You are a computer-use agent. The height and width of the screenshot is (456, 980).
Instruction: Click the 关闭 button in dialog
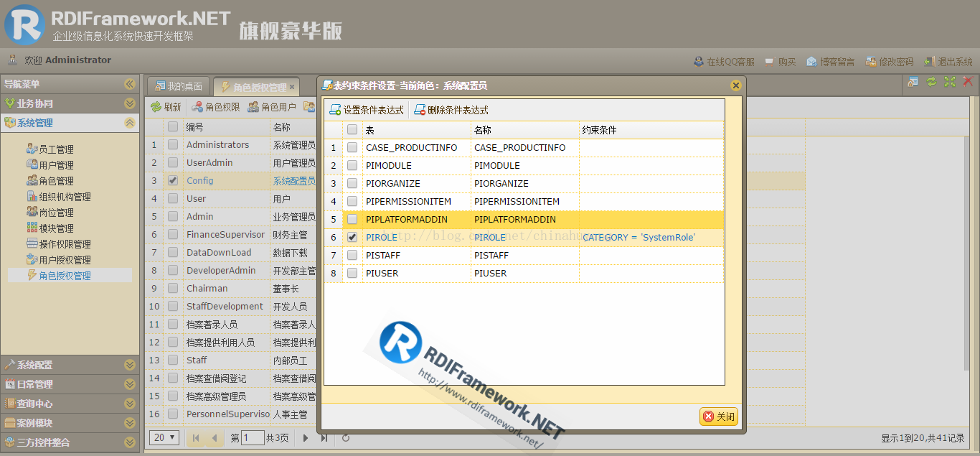(x=719, y=417)
